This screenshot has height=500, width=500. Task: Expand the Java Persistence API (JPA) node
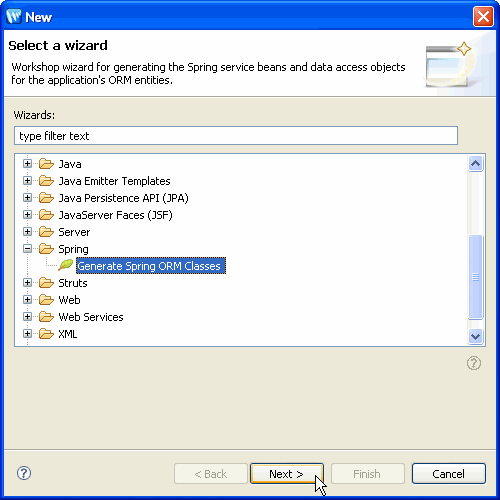[27, 198]
